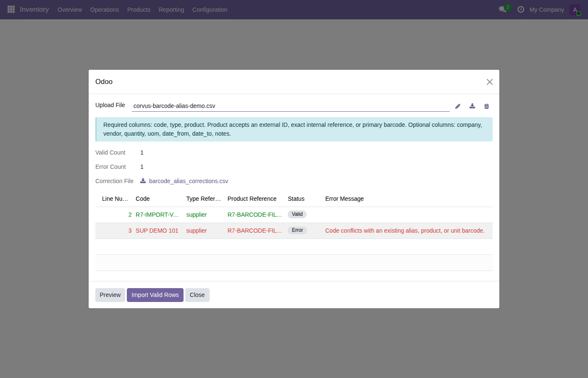Sort by the Status column header

tap(296, 199)
